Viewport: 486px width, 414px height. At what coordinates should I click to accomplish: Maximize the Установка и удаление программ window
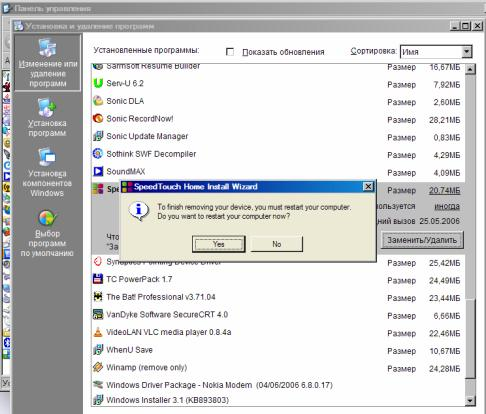tap(466, 26)
